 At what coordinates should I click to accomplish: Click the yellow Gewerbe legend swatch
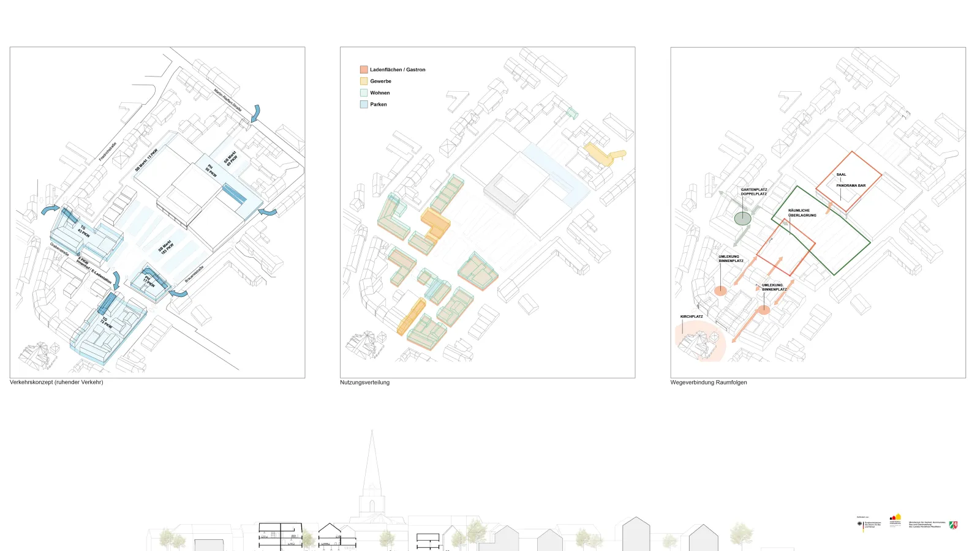(x=364, y=81)
